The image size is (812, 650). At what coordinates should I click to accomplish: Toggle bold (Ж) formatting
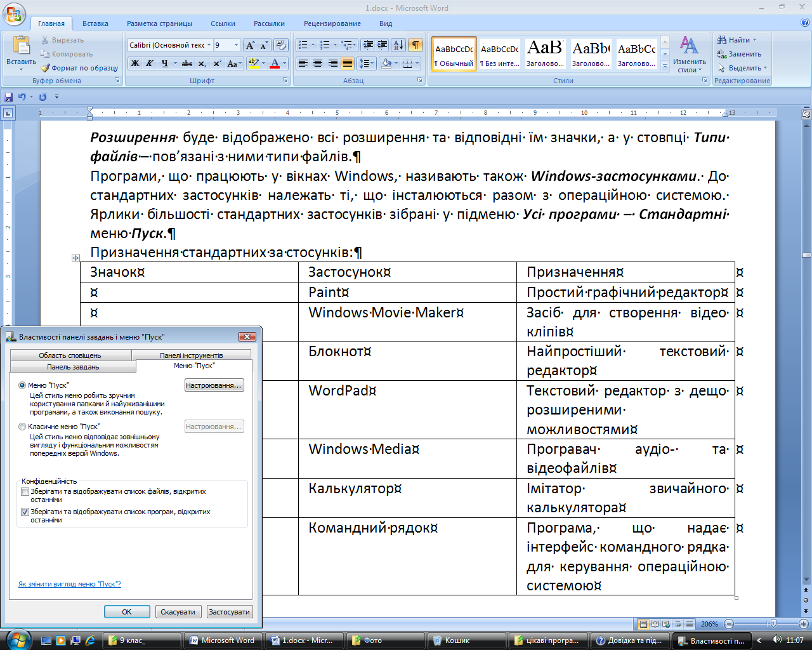[134, 63]
